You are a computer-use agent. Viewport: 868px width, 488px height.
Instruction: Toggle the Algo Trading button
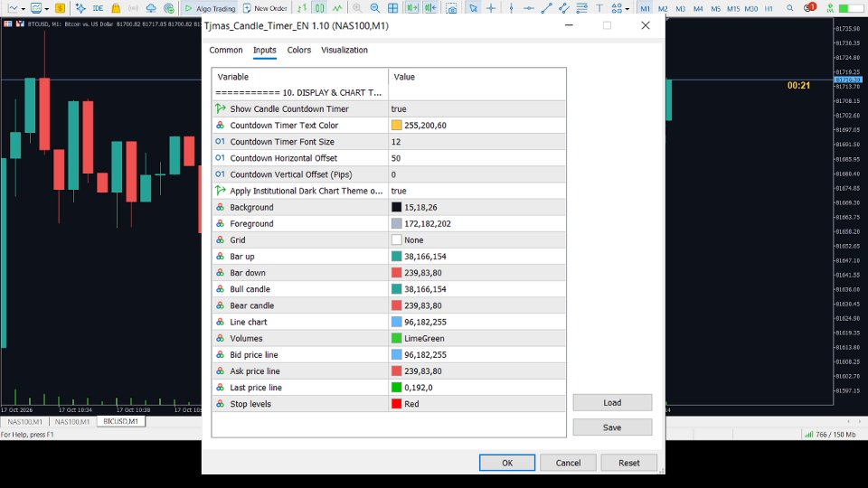(x=210, y=8)
